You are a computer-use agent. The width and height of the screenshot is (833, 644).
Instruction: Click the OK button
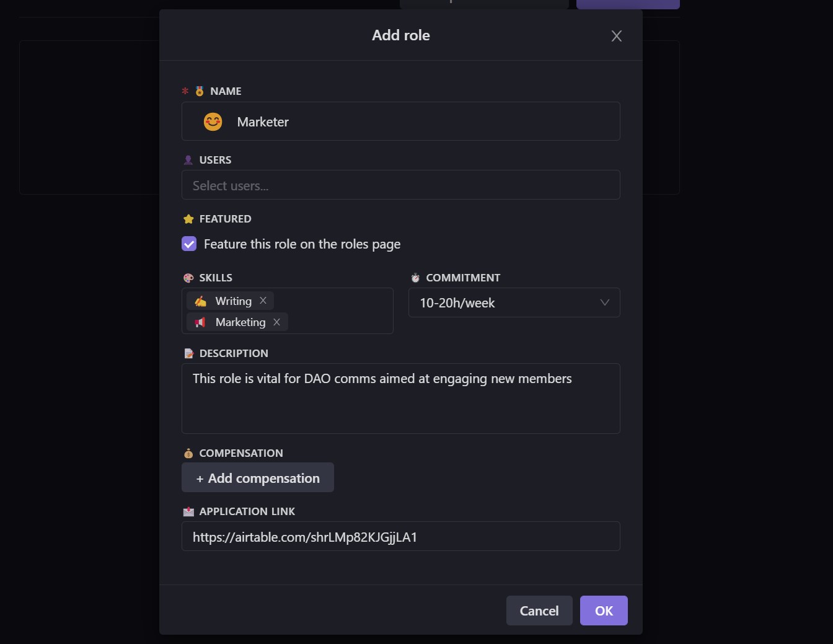tap(603, 611)
